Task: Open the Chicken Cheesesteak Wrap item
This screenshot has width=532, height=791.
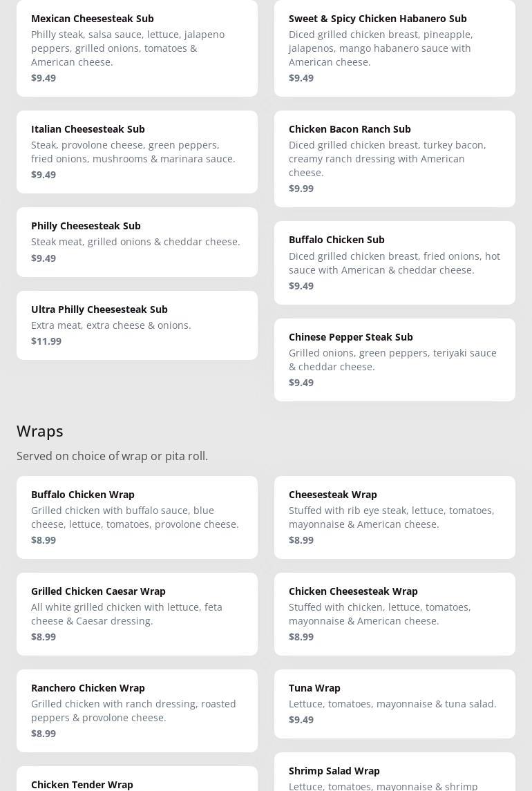Action: [395, 613]
